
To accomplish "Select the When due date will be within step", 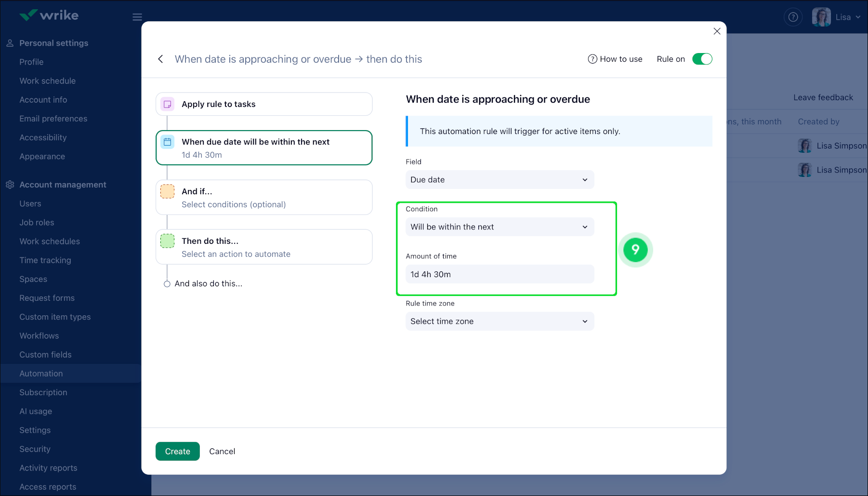I will [264, 147].
